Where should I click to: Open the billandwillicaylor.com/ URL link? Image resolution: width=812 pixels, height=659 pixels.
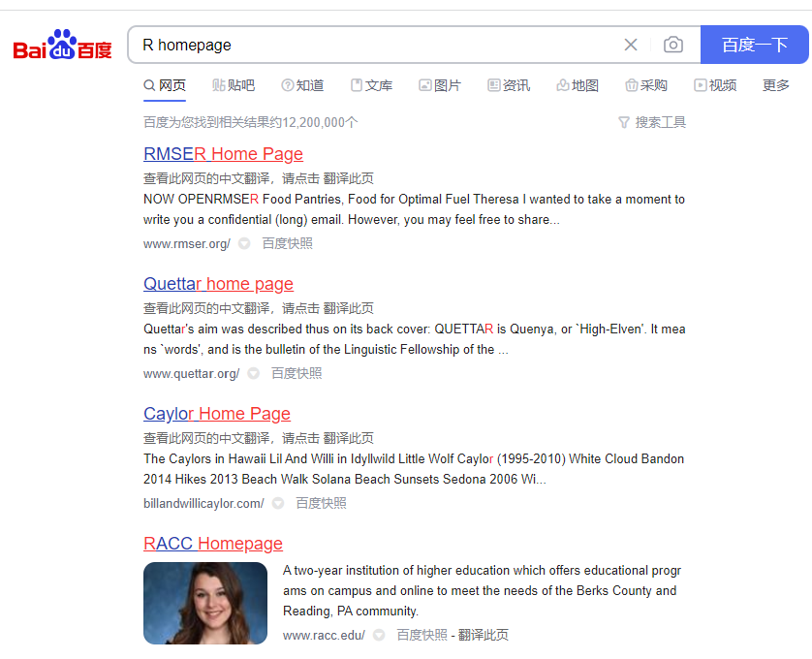tap(203, 503)
